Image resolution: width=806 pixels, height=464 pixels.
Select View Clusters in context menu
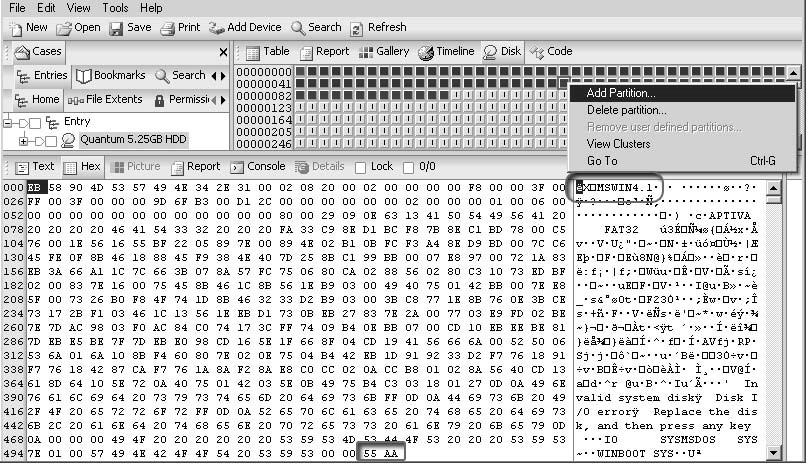tap(618, 144)
